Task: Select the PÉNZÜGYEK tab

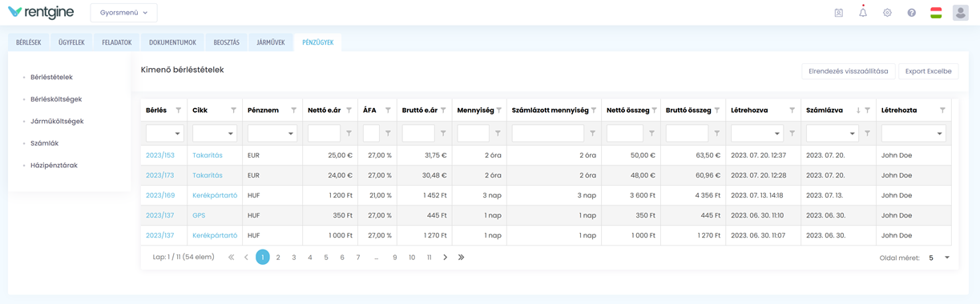Action: click(318, 42)
